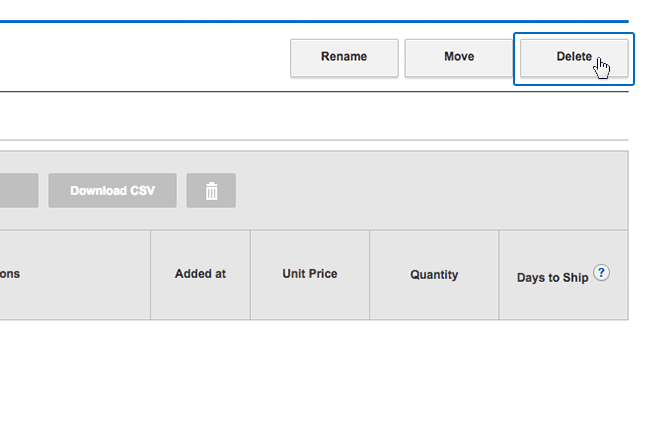Sort by the Added at column

click(x=200, y=274)
